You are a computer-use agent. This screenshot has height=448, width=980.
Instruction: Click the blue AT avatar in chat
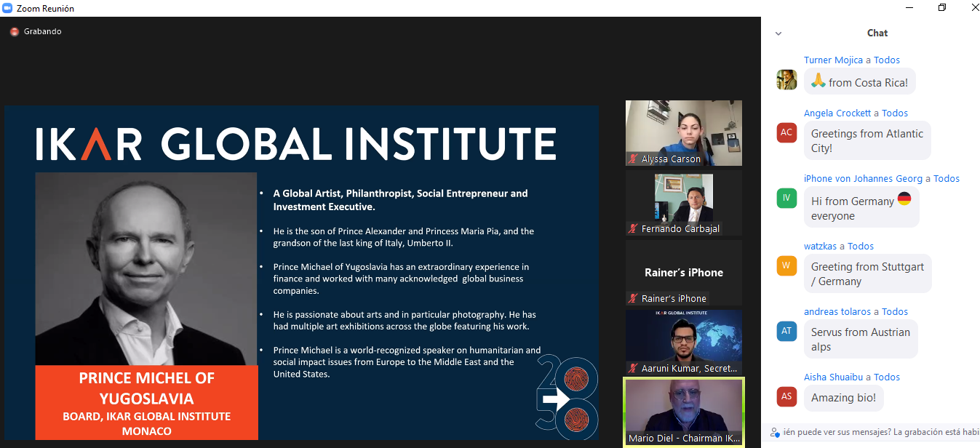coord(786,331)
